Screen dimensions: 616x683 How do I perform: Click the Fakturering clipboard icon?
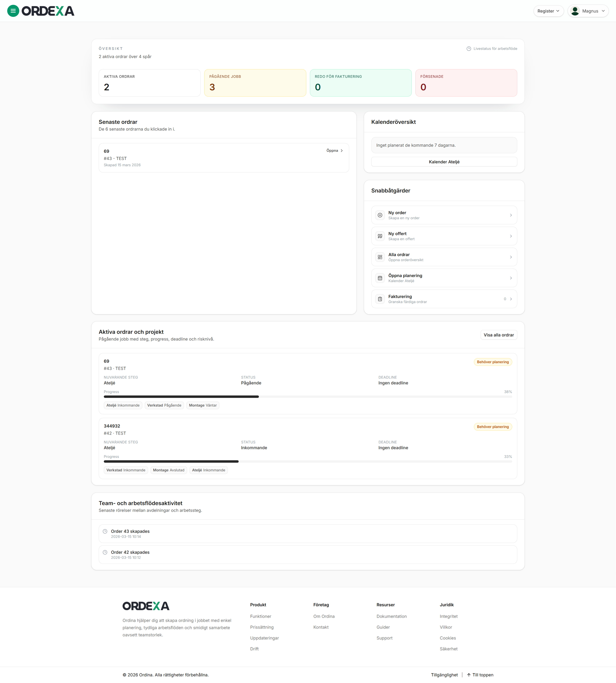click(380, 299)
